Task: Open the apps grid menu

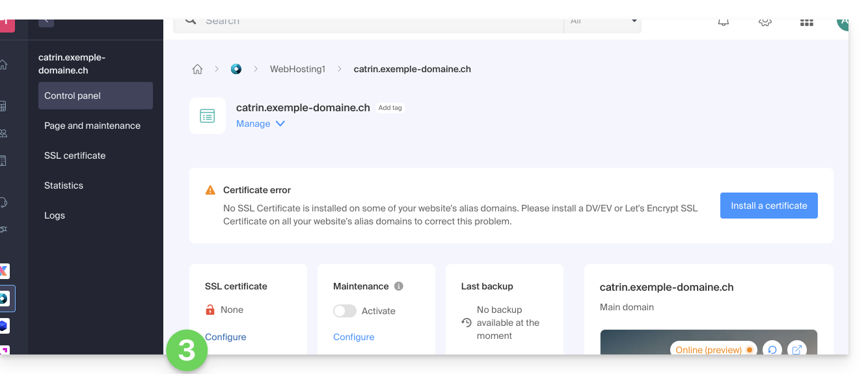Action: (x=806, y=22)
